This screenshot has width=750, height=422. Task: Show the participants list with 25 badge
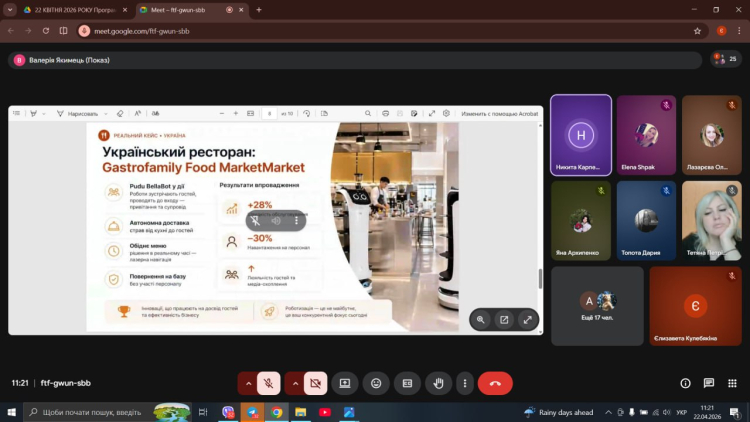725,59
